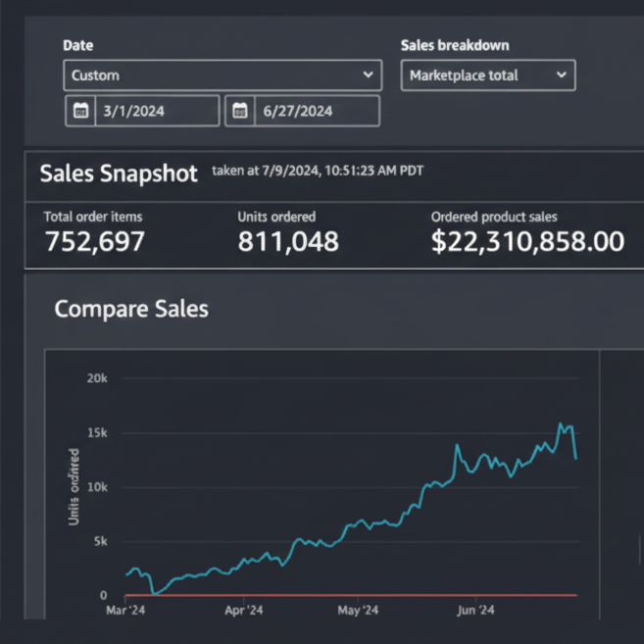Open the Date range dropdown showing Custom

click(223, 75)
